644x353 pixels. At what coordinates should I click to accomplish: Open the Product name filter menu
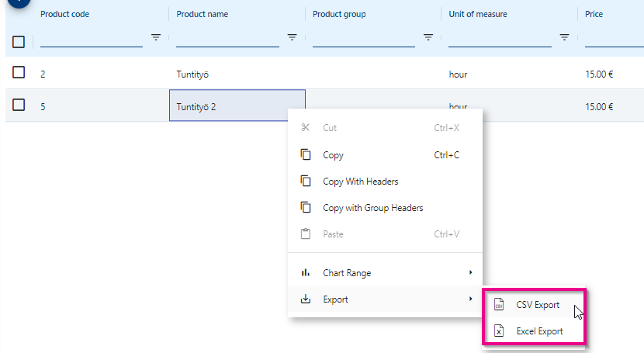[x=292, y=37]
